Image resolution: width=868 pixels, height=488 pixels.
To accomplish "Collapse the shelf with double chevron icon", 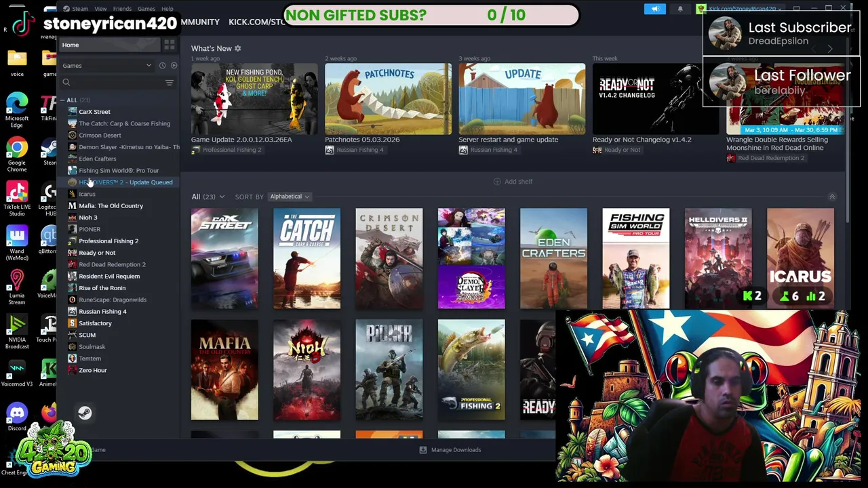I will [832, 197].
